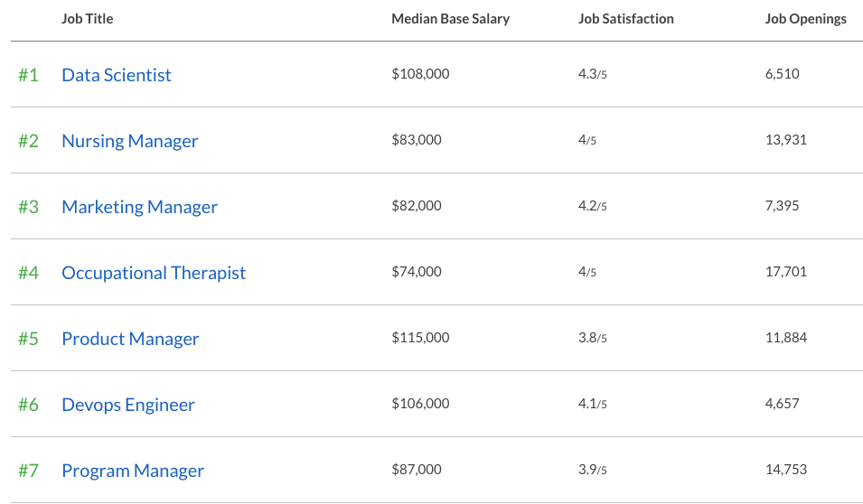Open the Product Manager job page
The width and height of the screenshot is (863, 504).
pos(130,339)
